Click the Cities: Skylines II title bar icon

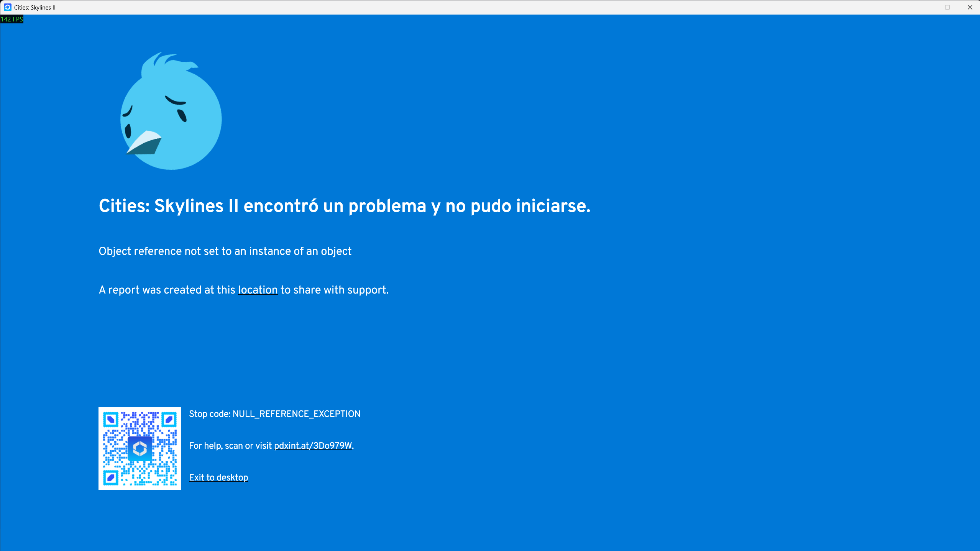pos(7,7)
